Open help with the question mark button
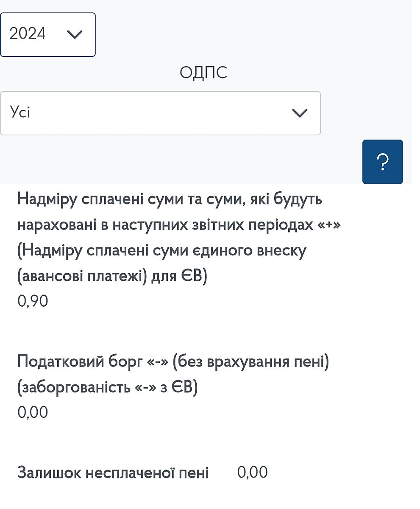Screen dimensions: 420x509 382,162
